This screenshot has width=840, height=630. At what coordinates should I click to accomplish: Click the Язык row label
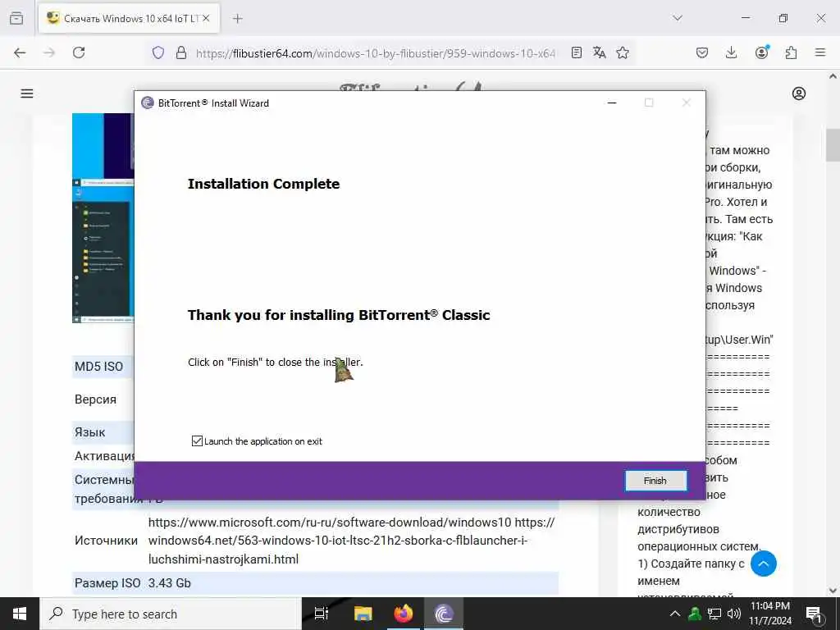(90, 431)
